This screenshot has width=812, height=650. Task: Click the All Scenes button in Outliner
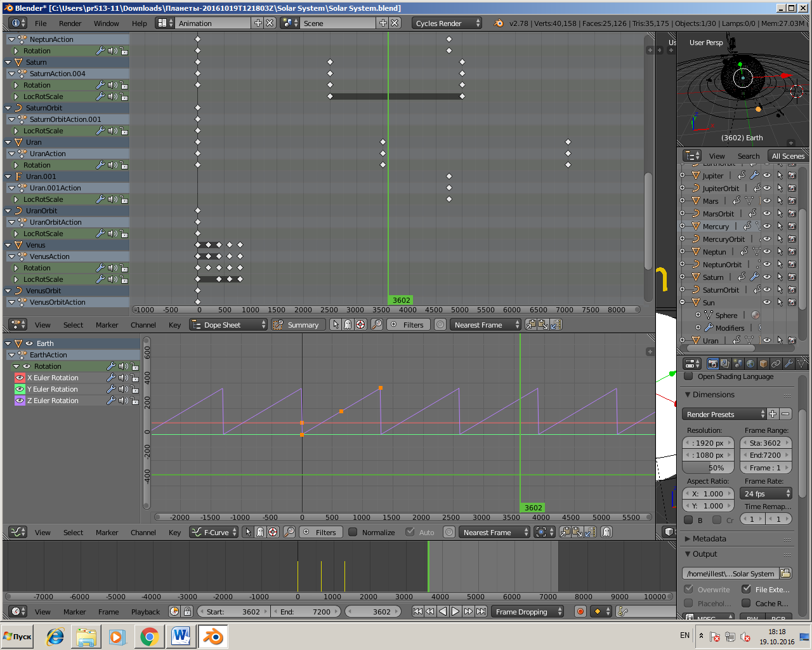787,156
